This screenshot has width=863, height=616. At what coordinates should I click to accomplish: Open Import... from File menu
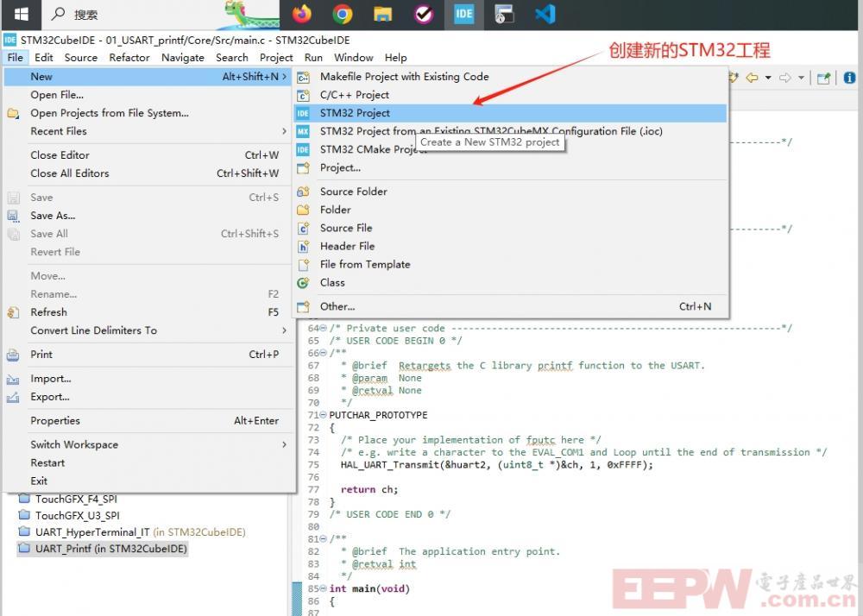pyautogui.click(x=149, y=379)
